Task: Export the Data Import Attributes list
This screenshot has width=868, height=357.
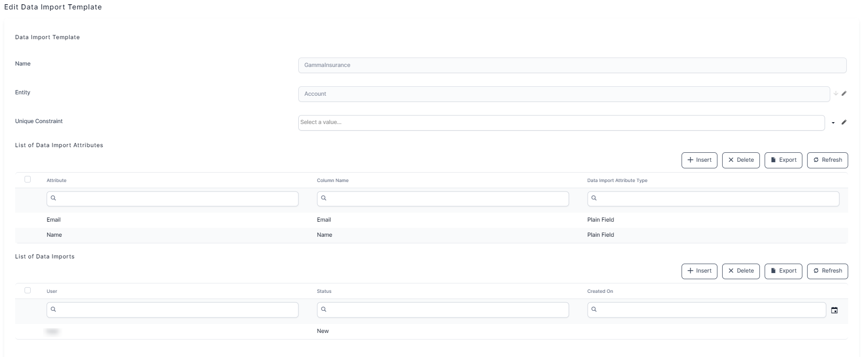Action: tap(783, 160)
